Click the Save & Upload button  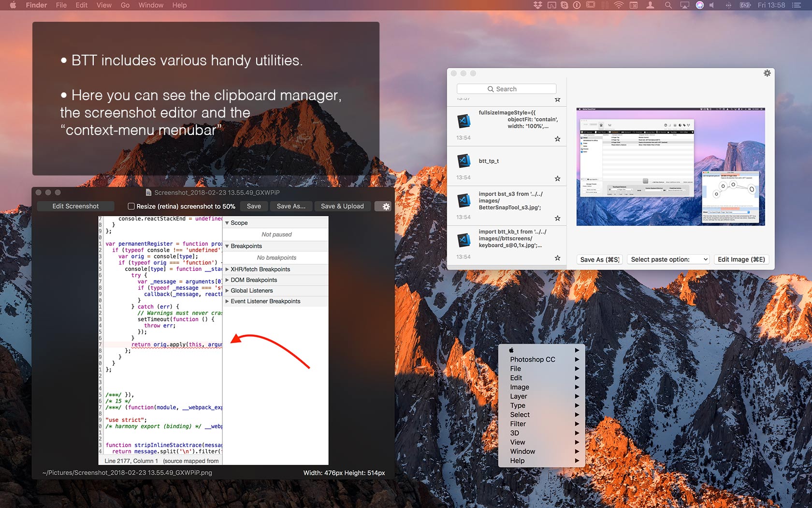[x=342, y=206]
